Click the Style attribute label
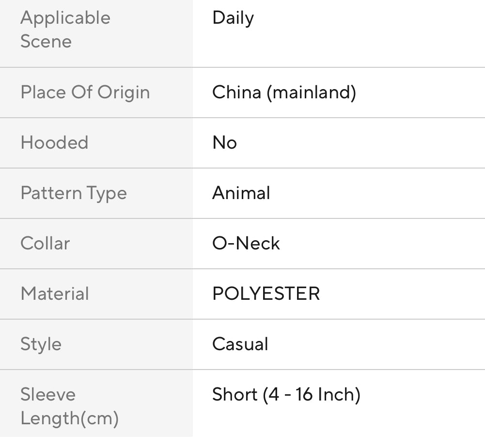This screenshot has height=448, width=485. [x=41, y=344]
